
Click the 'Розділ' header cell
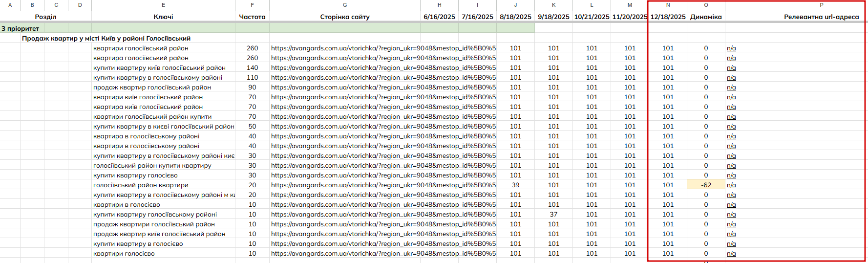pos(45,17)
